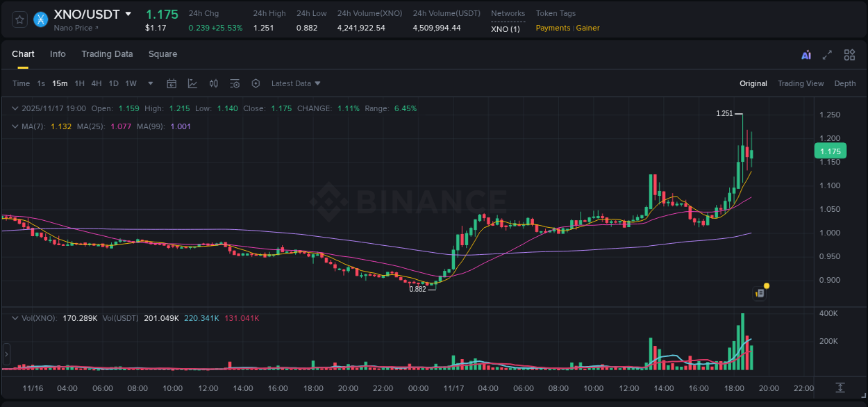Open the candlestick style settings icon
The width and height of the screenshot is (868, 407).
pyautogui.click(x=213, y=83)
